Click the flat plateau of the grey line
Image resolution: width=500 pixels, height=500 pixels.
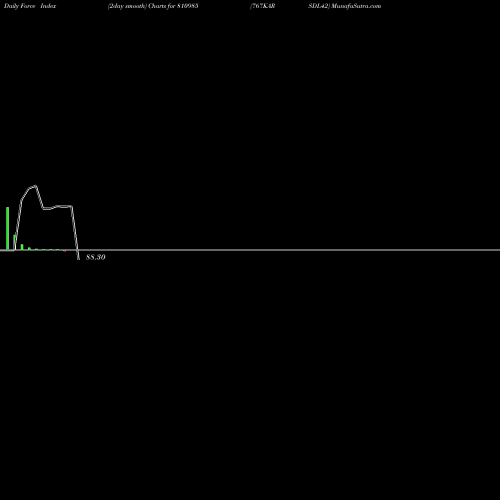click(63, 206)
